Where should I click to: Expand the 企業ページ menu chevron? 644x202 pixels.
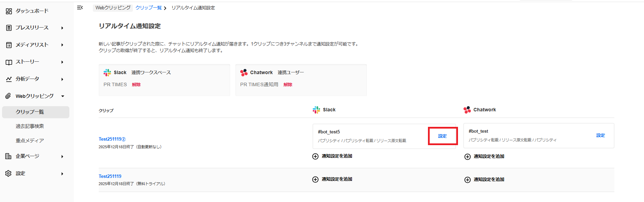pos(62,156)
